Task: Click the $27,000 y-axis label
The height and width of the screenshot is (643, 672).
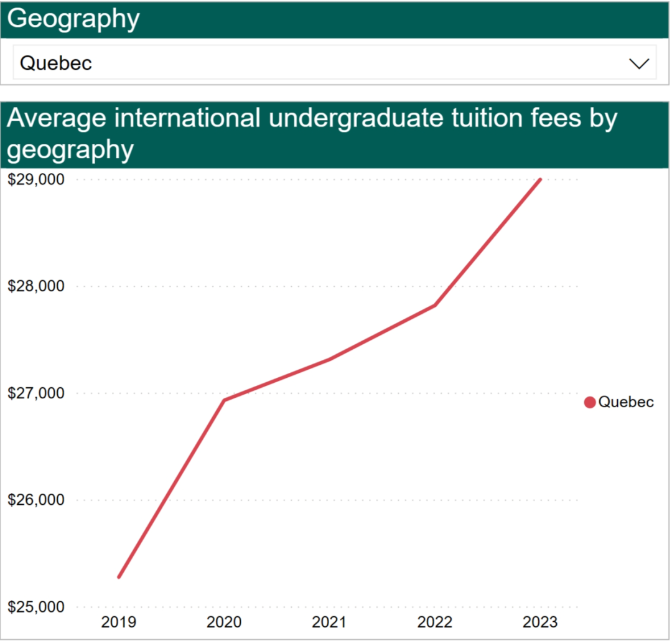Action: pyautogui.click(x=36, y=393)
